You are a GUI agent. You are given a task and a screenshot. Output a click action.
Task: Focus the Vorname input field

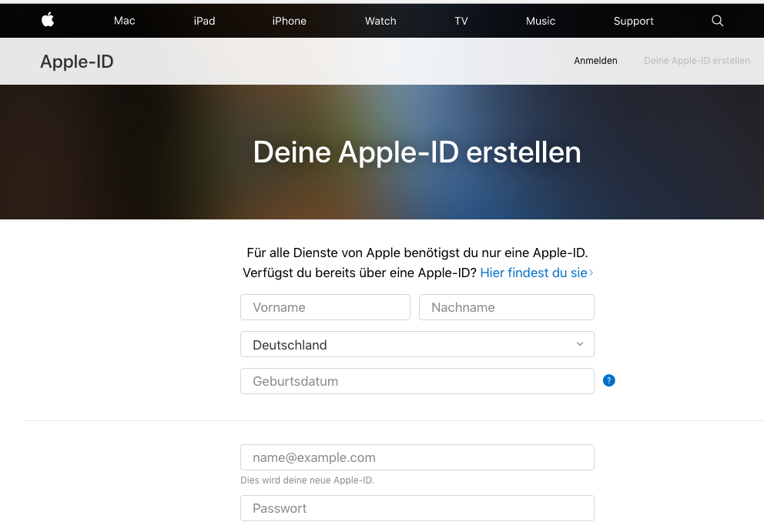[325, 307]
